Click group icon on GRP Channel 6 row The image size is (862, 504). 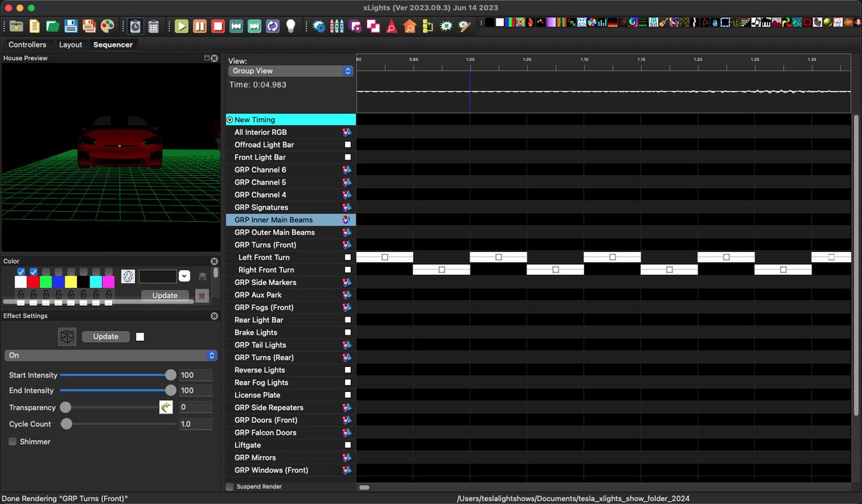[347, 170]
